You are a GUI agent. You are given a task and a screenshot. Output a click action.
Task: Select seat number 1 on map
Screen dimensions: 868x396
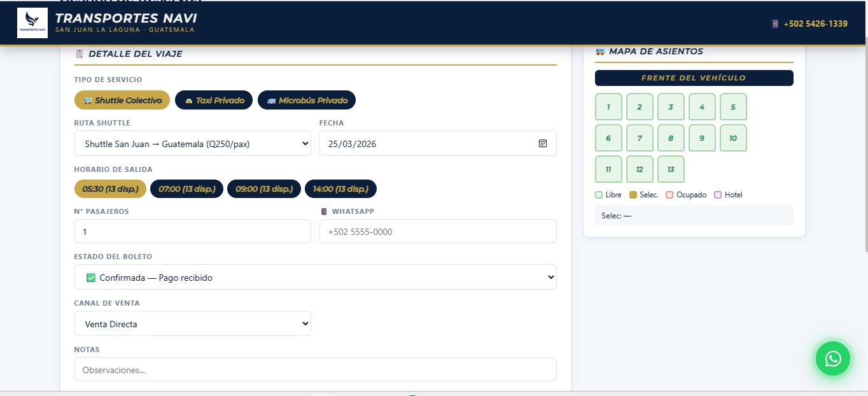click(608, 107)
